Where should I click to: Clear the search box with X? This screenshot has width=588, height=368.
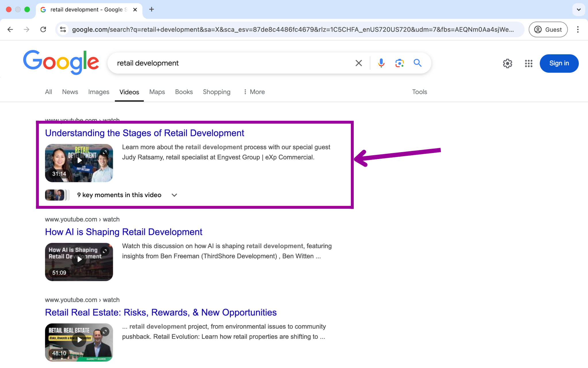(359, 63)
